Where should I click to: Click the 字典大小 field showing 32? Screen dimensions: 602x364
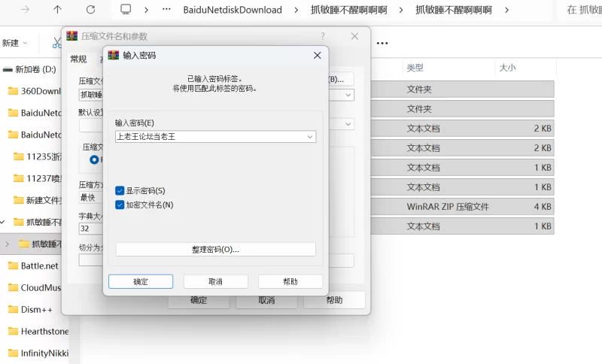click(90, 229)
